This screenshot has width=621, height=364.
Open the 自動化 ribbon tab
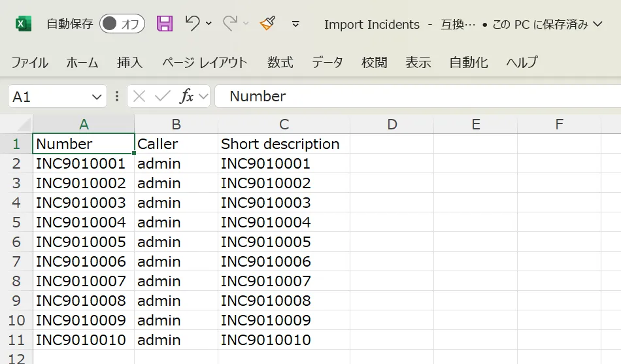click(469, 62)
